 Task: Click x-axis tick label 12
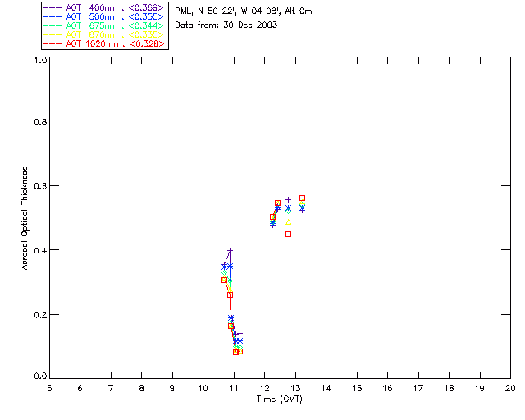[x=264, y=389]
